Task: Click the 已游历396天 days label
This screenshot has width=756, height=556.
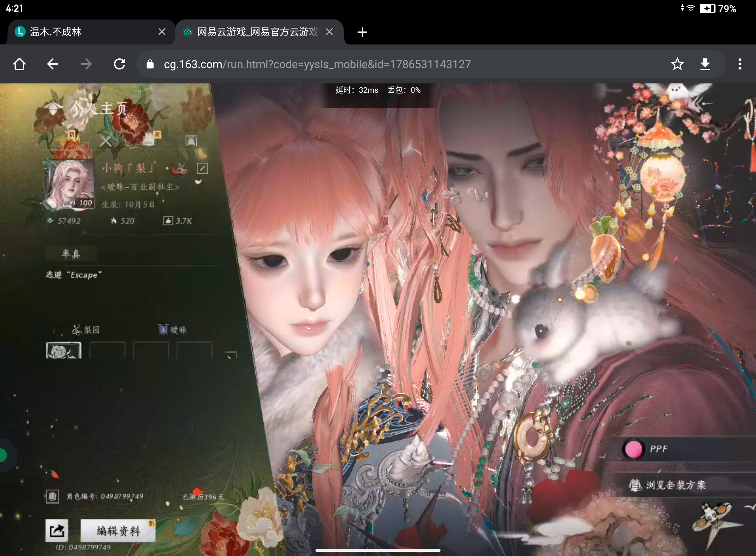Action: [204, 497]
